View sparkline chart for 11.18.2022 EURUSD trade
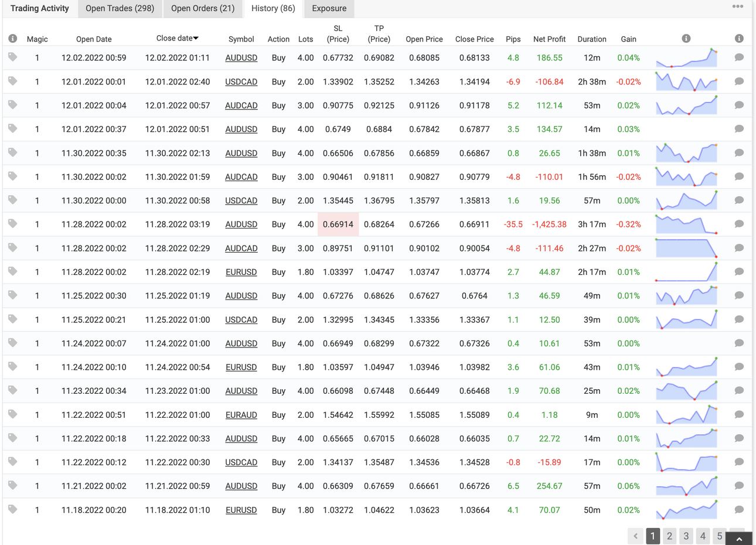This screenshot has height=545, width=756. (x=686, y=510)
